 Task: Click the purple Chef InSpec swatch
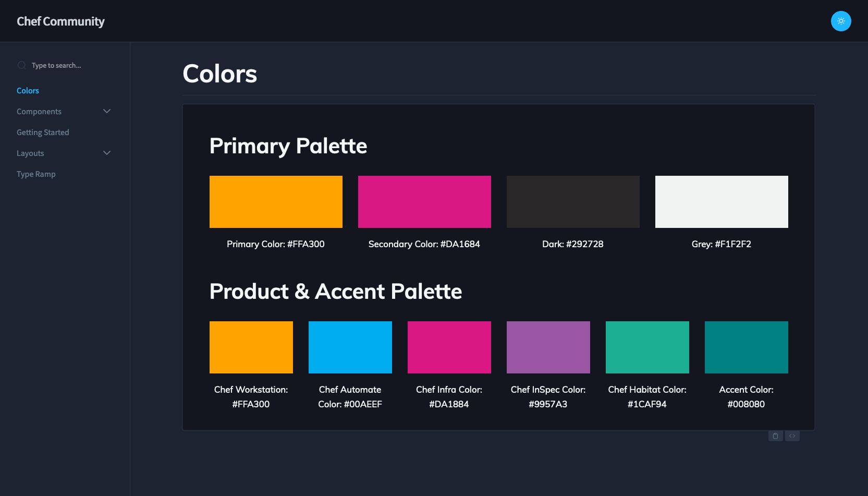click(548, 347)
